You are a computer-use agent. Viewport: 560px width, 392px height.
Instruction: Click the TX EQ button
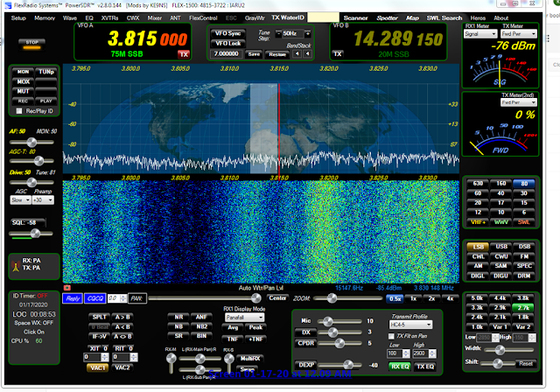[x=425, y=367]
